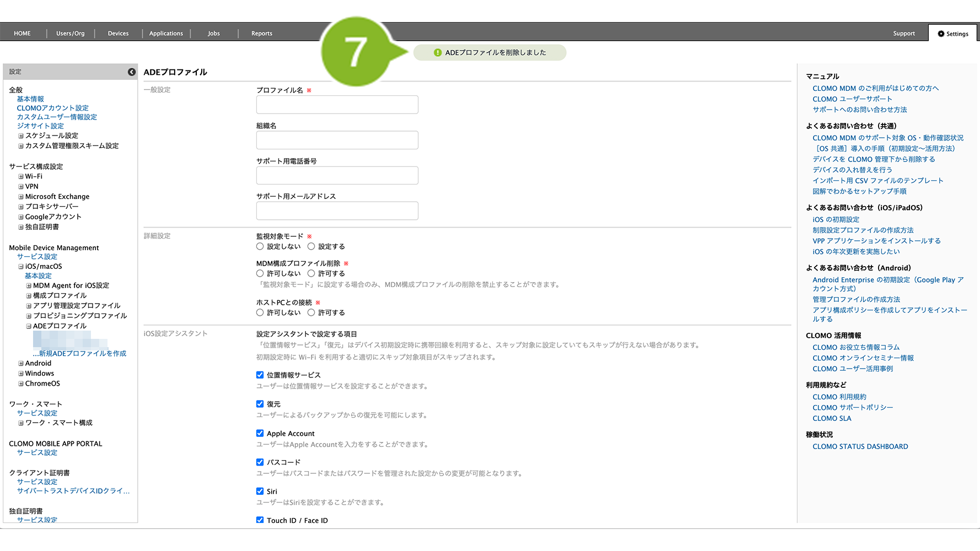
Task: Go to the Reports tab
Action: tap(262, 34)
